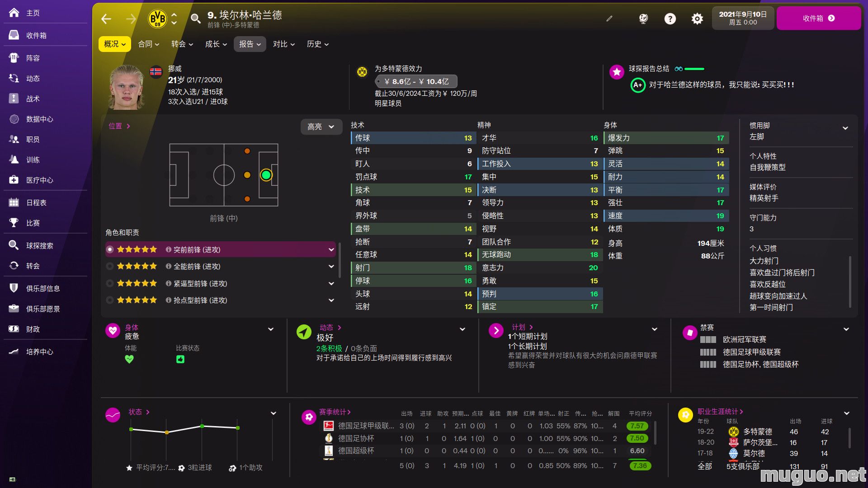This screenshot has height=488, width=868.
Task: Click the purple 收件箱 continue button
Action: pyautogui.click(x=819, y=18)
